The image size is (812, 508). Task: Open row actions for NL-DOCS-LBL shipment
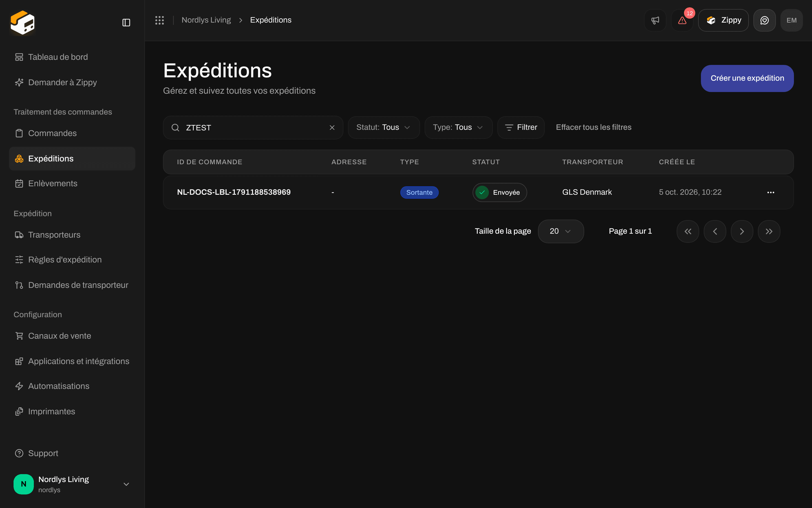771,192
